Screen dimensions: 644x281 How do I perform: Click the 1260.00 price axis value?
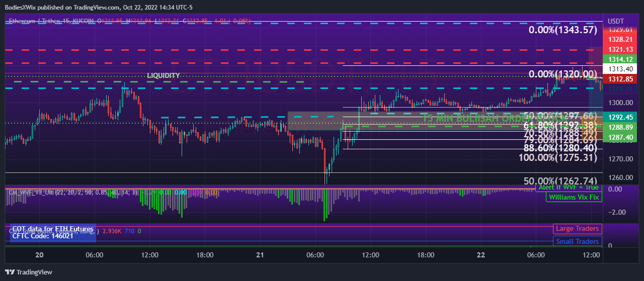coord(620,177)
